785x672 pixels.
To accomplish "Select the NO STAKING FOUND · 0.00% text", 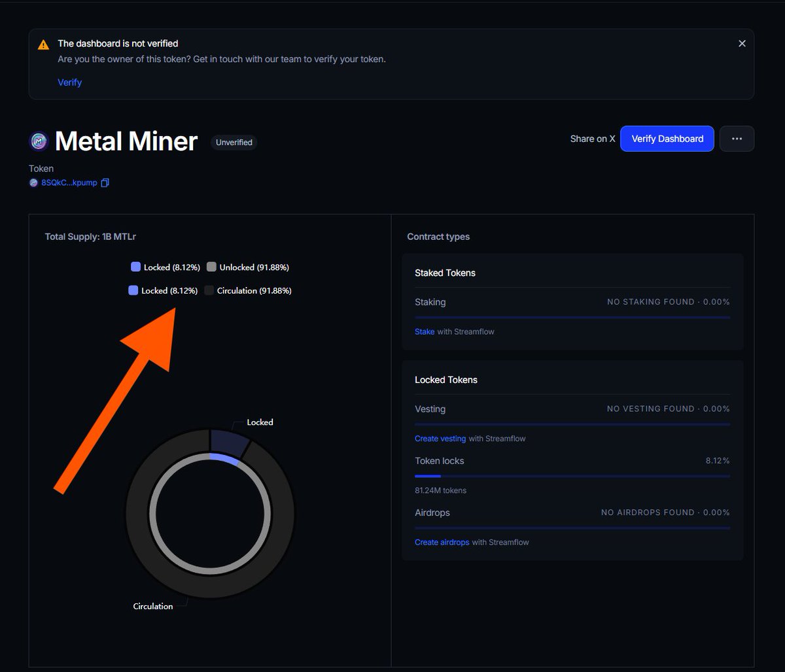I will tap(669, 302).
